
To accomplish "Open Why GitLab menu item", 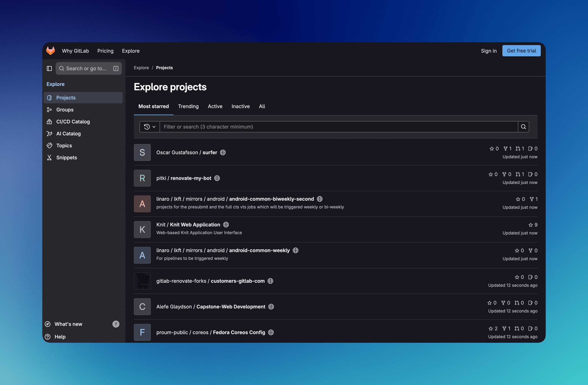I will [75, 51].
